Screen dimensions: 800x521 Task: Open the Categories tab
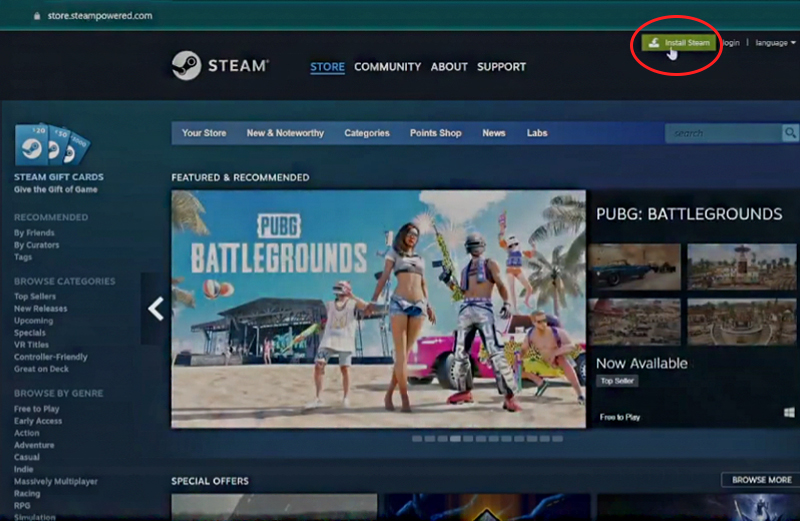point(367,133)
